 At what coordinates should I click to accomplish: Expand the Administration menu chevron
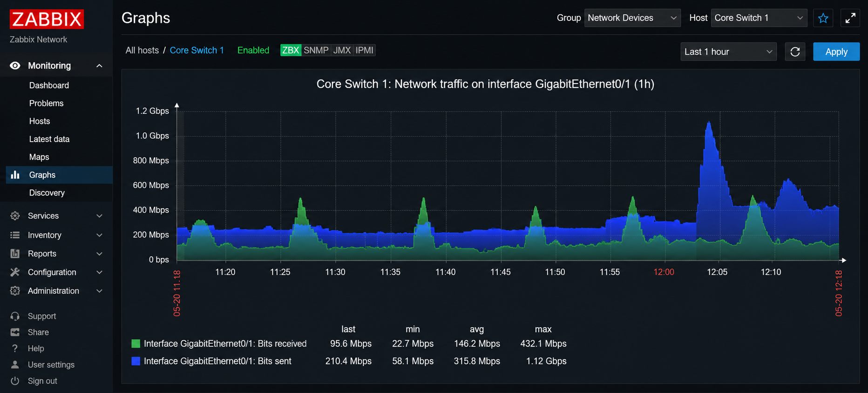point(99,291)
